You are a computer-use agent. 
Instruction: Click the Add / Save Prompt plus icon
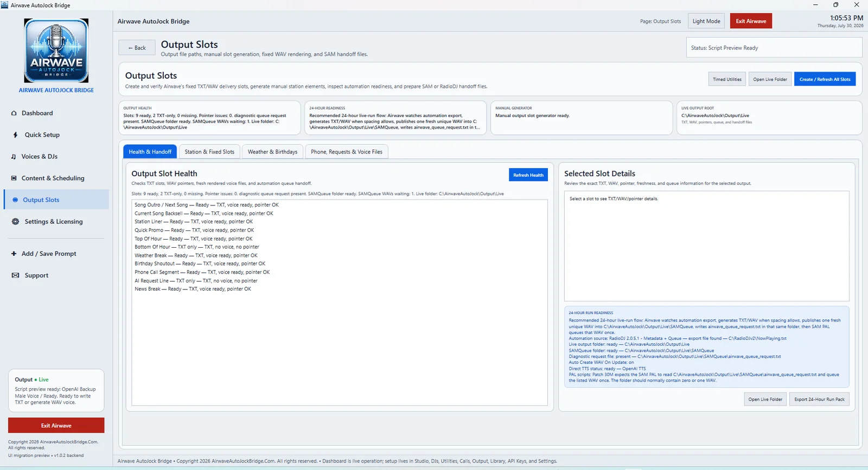pos(14,254)
